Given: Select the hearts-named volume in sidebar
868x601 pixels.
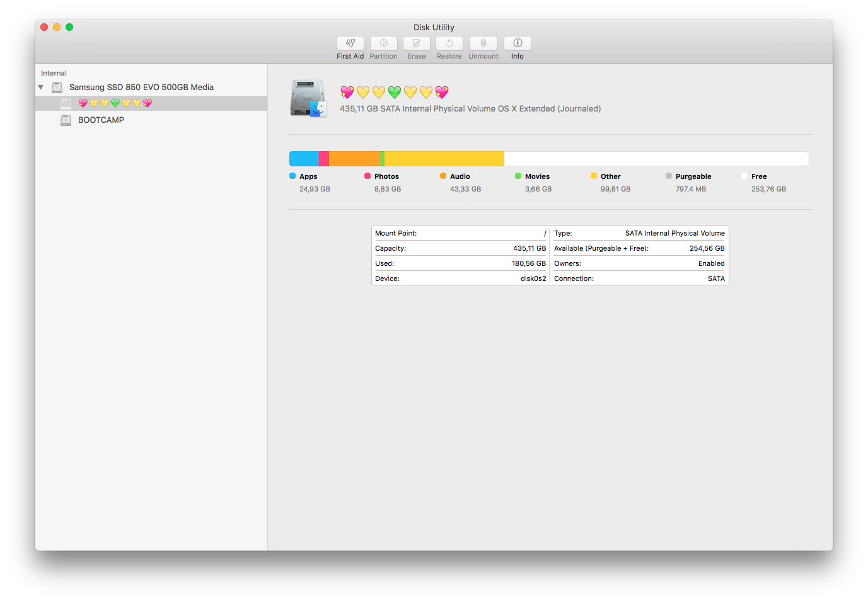Looking at the screenshot, I should pyautogui.click(x=151, y=103).
